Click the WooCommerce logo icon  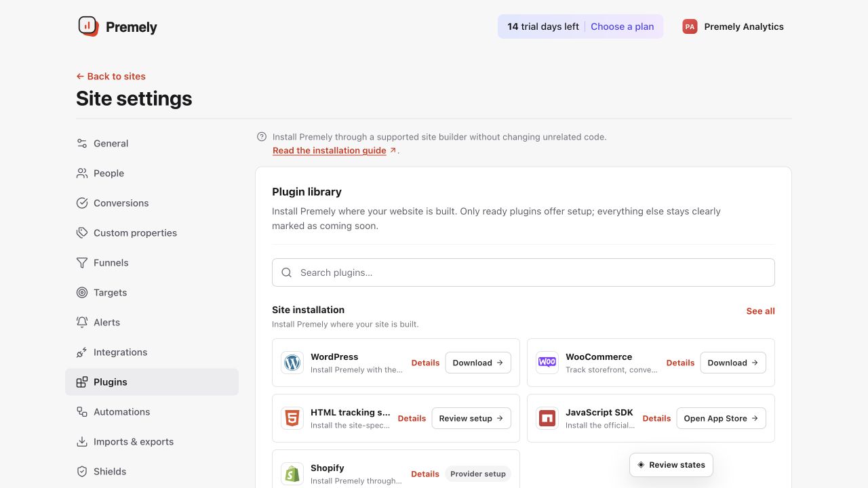coord(547,363)
